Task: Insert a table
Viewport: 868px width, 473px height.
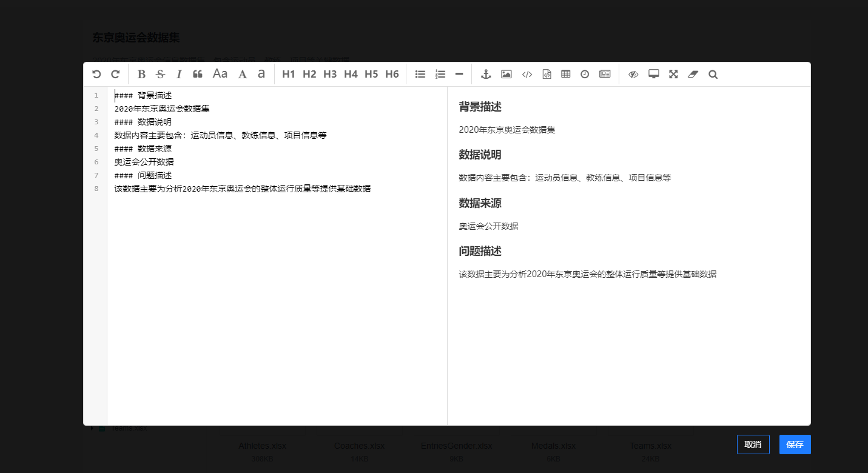Action: point(566,74)
